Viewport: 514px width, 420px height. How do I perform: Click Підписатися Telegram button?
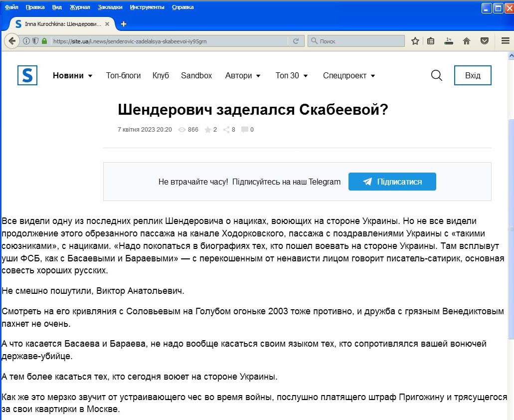392,182
